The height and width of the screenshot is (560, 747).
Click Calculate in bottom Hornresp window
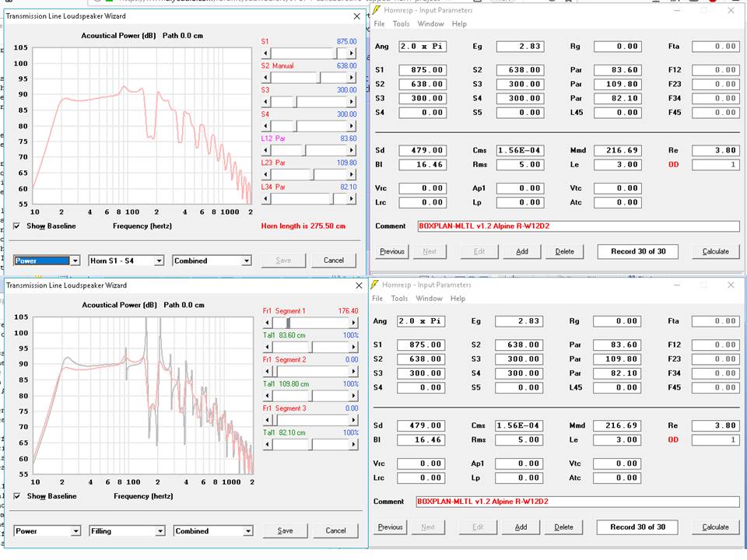[715, 527]
